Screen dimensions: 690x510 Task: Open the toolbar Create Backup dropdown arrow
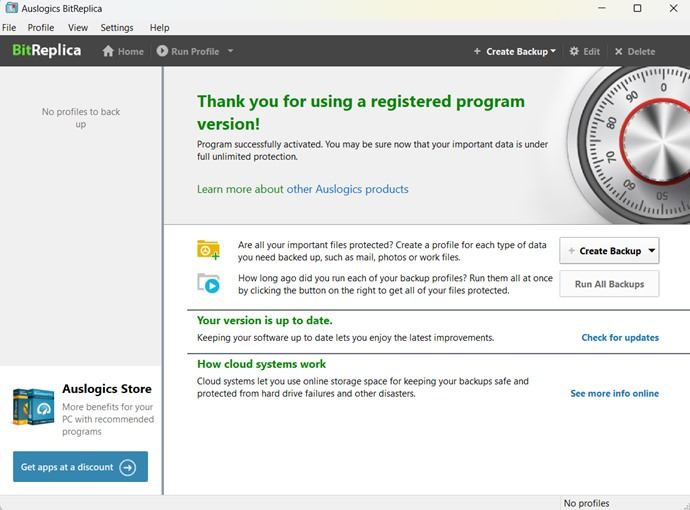(553, 51)
